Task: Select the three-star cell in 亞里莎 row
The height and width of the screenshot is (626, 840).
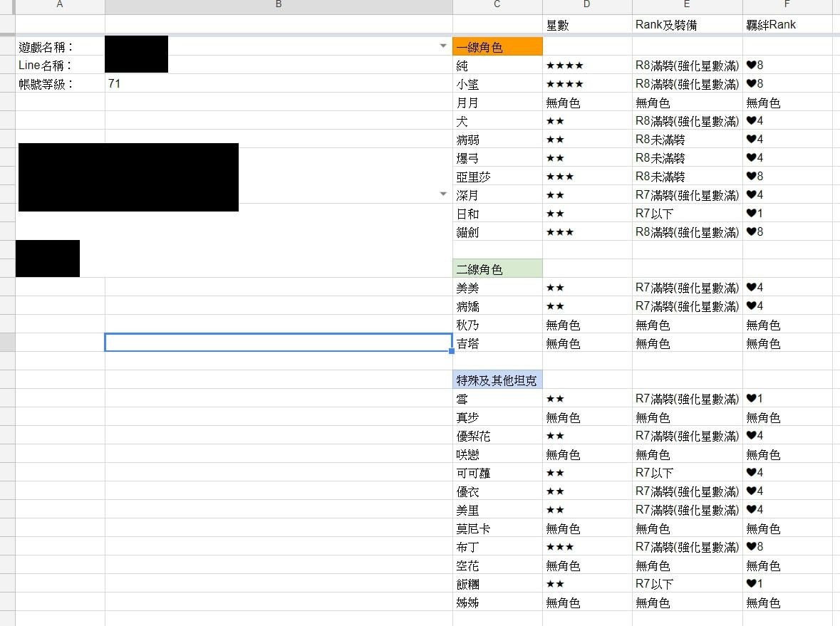Action: point(587,177)
